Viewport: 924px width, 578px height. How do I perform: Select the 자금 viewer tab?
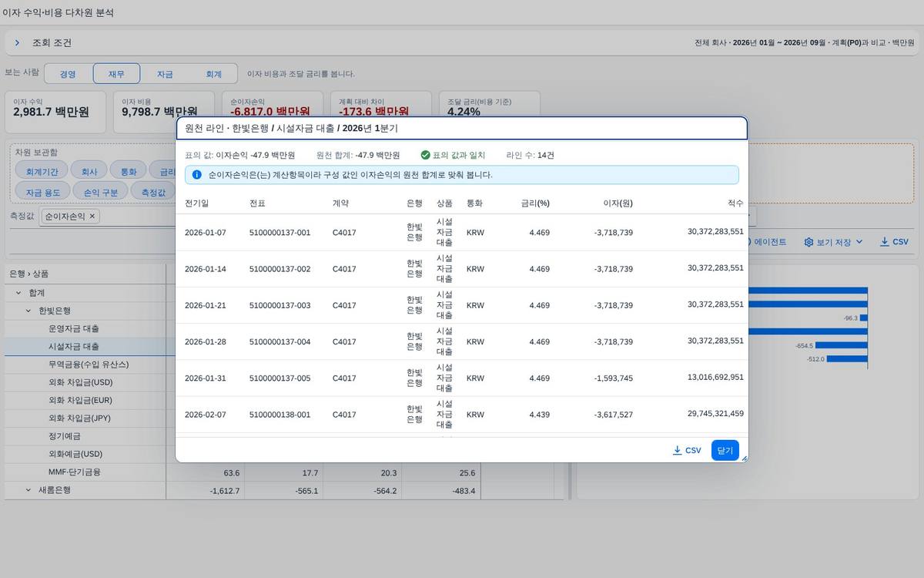(165, 74)
